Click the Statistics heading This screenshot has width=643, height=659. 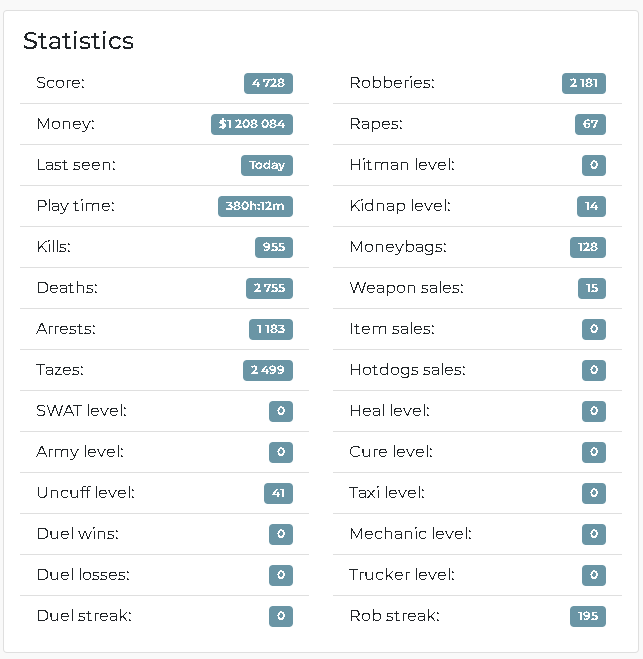point(78,41)
